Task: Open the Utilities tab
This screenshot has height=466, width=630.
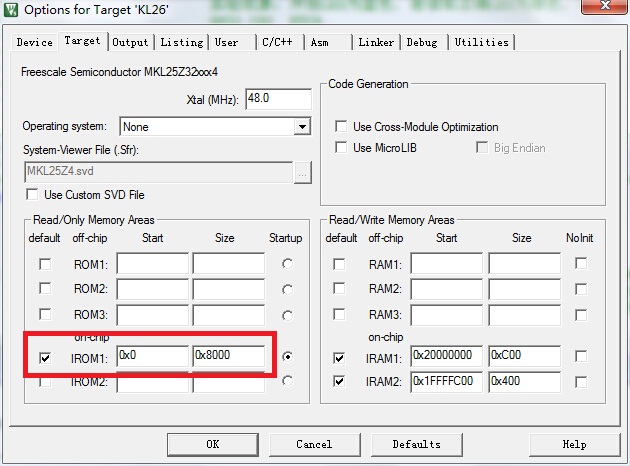Action: (481, 42)
